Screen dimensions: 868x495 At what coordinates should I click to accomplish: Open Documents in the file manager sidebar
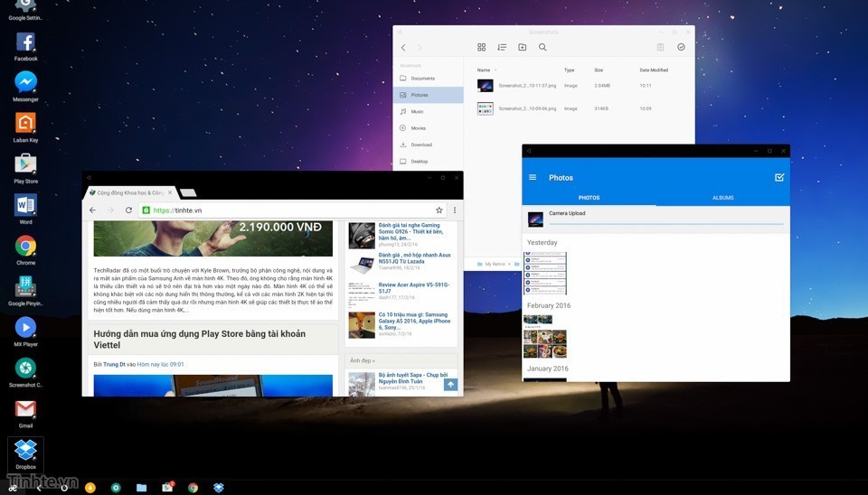click(x=429, y=79)
